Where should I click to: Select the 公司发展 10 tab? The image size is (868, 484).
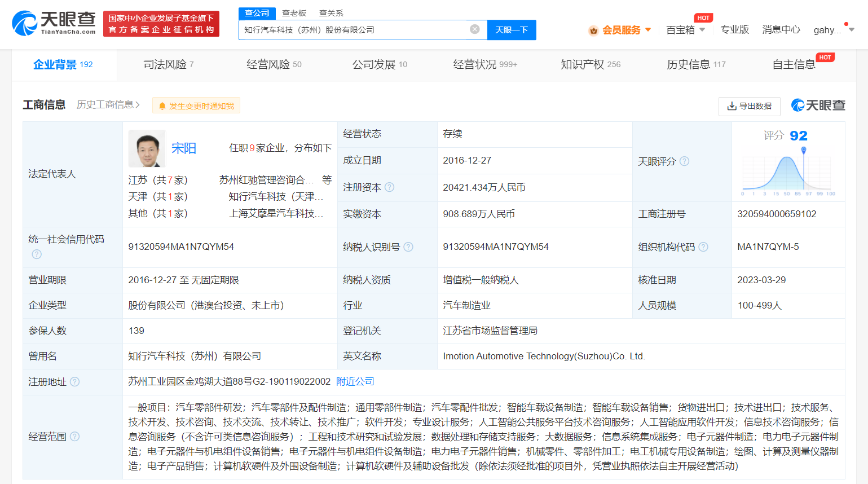tap(380, 65)
